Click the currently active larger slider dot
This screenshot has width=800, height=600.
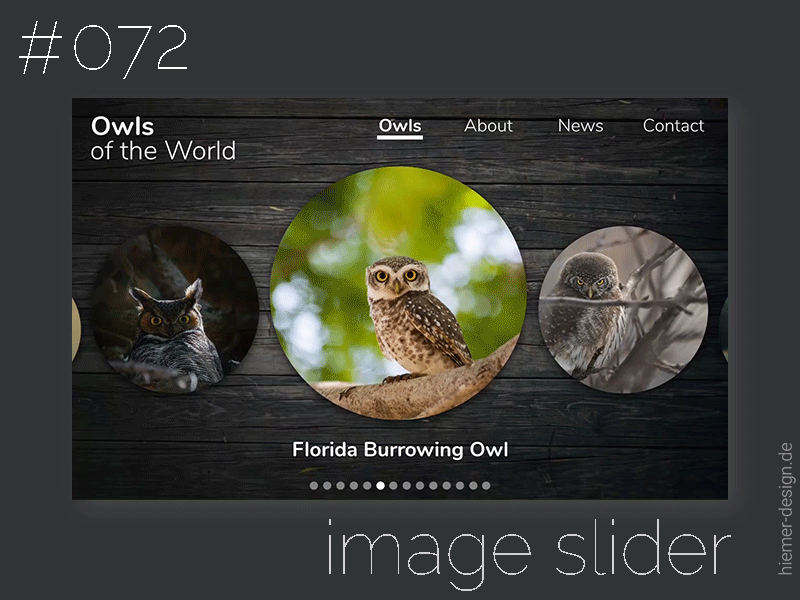tap(381, 486)
